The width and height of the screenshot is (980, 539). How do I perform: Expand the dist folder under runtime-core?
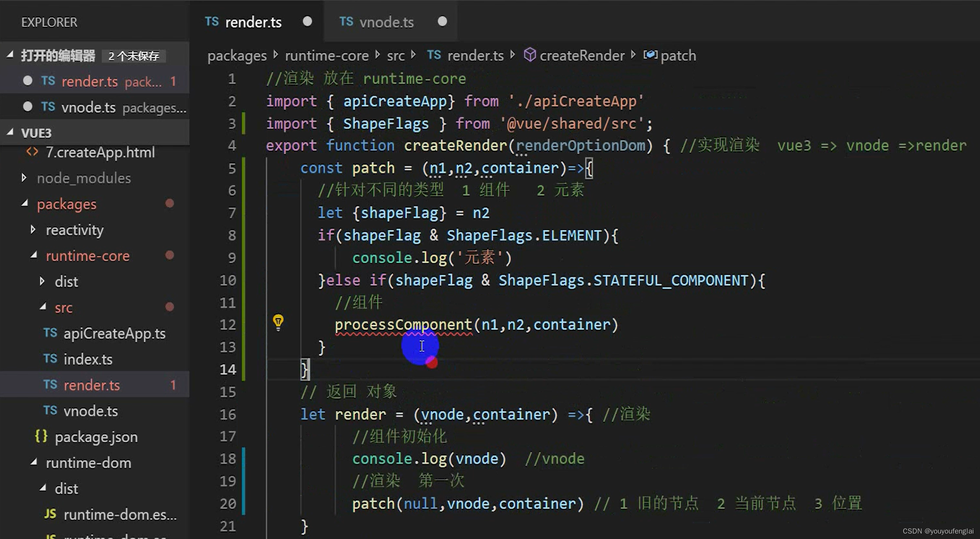tap(42, 281)
